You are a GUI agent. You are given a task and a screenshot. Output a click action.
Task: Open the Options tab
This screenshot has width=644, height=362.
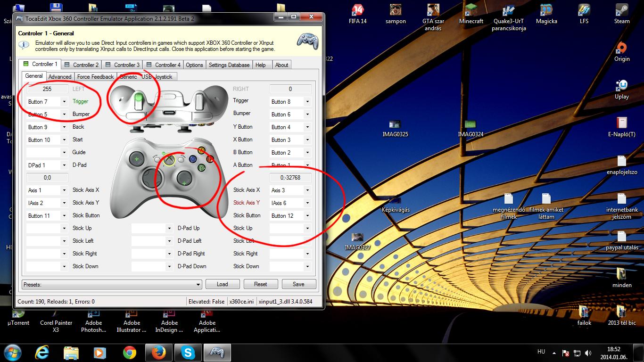coord(194,65)
